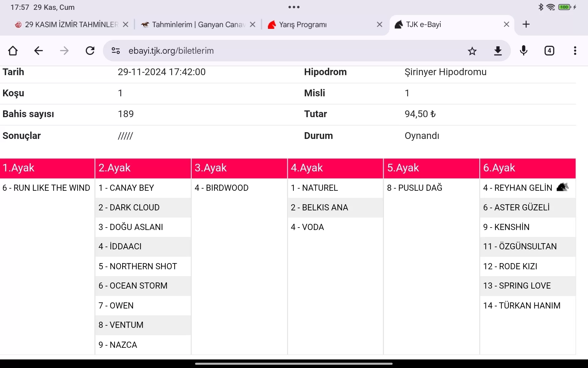Tap the three dots at screen top
This screenshot has width=588, height=368.
coord(294,7)
